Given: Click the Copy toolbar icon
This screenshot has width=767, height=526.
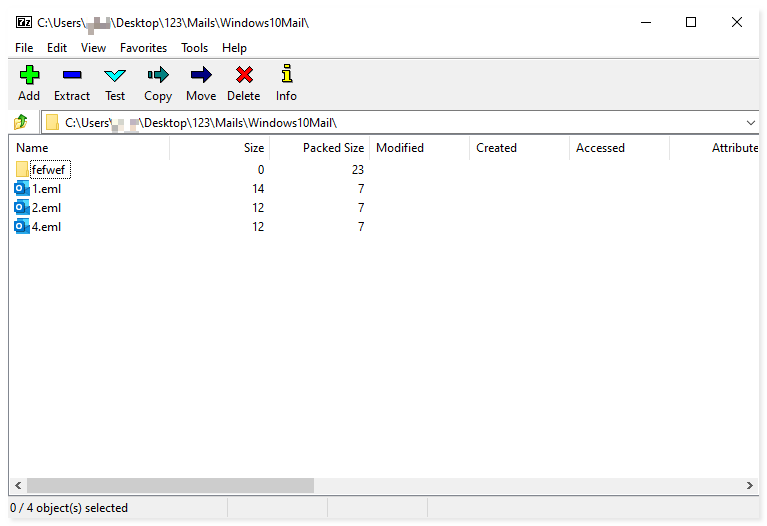Looking at the screenshot, I should 158,75.
